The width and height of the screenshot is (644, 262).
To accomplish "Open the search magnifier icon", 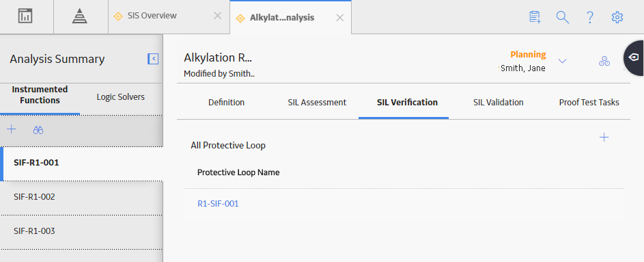I will 562,17.
